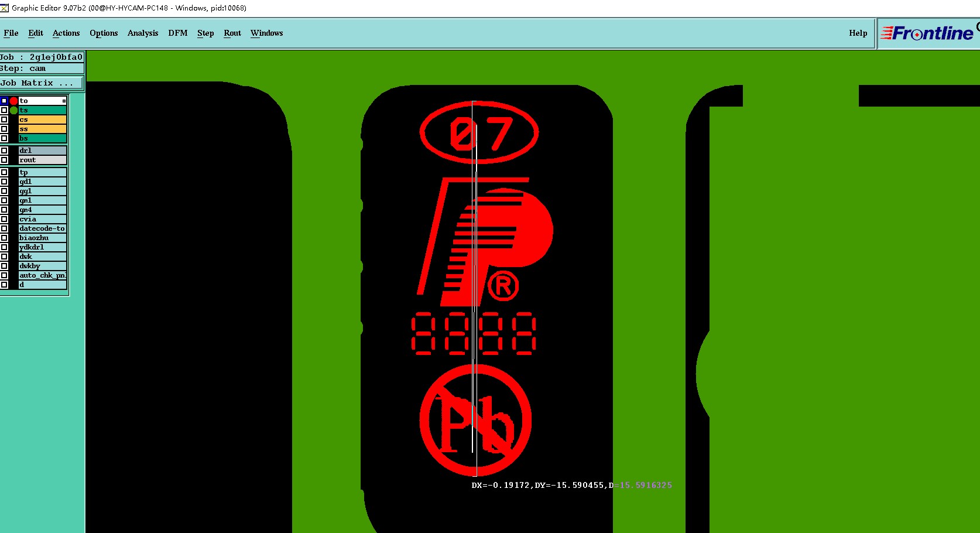Toggle the checkbox for layer d
The height and width of the screenshot is (533, 980).
(x=4, y=285)
